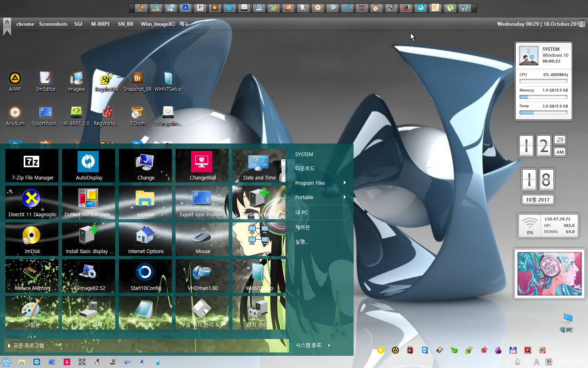Open 제어판 Control Panel link
The image size is (588, 368).
pos(303,227)
